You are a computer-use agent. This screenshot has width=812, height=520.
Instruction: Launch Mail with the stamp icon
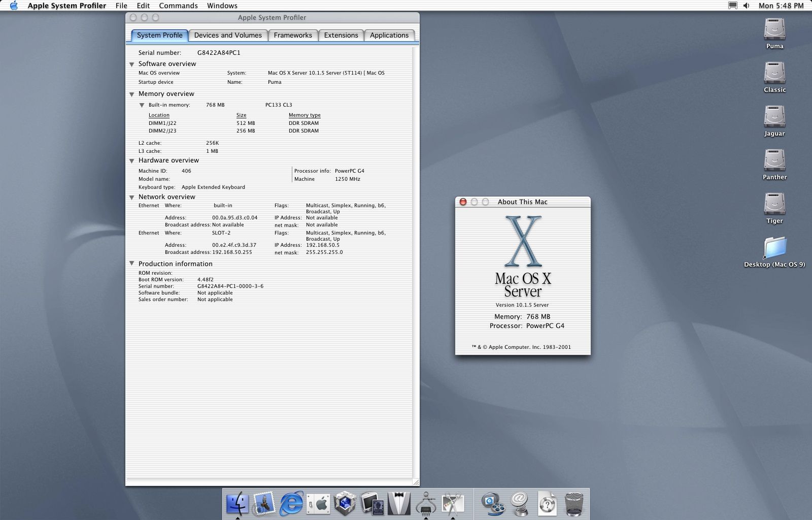click(x=264, y=504)
